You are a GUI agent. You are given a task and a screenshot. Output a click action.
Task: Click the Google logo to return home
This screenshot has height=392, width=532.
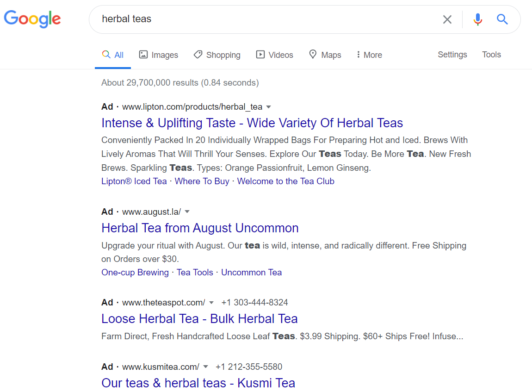tap(32, 19)
